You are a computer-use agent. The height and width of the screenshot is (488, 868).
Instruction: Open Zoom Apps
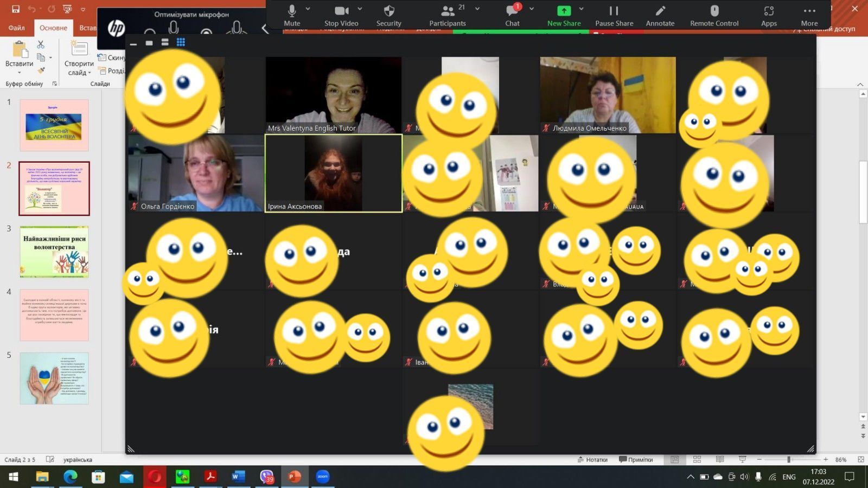[x=769, y=15]
